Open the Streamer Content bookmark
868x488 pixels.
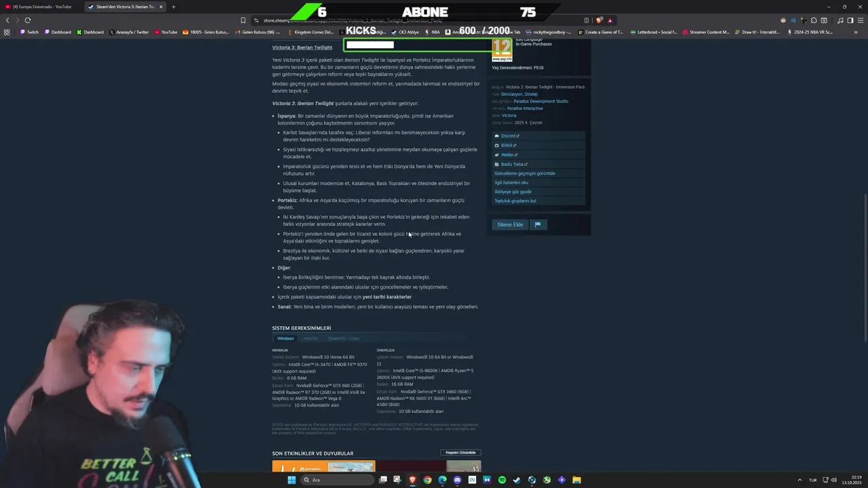[706, 32]
